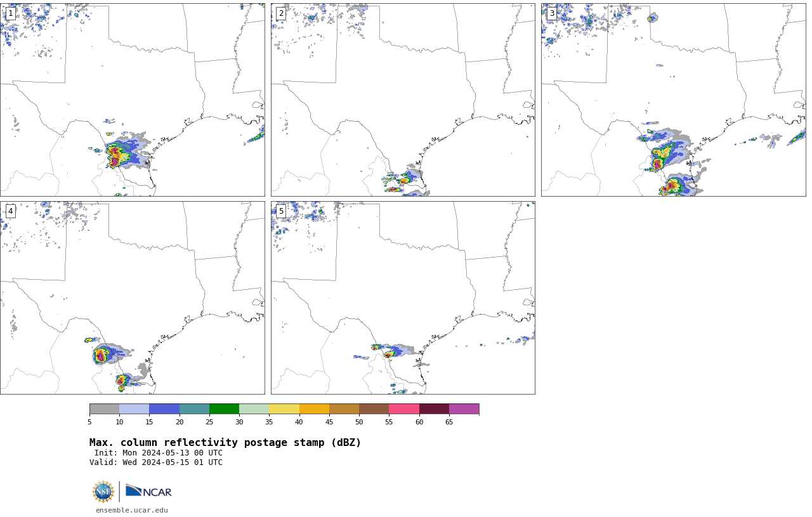The width and height of the screenshot is (812, 517).
Task: Open ensemble member 4 reflectivity map
Action: pos(132,298)
